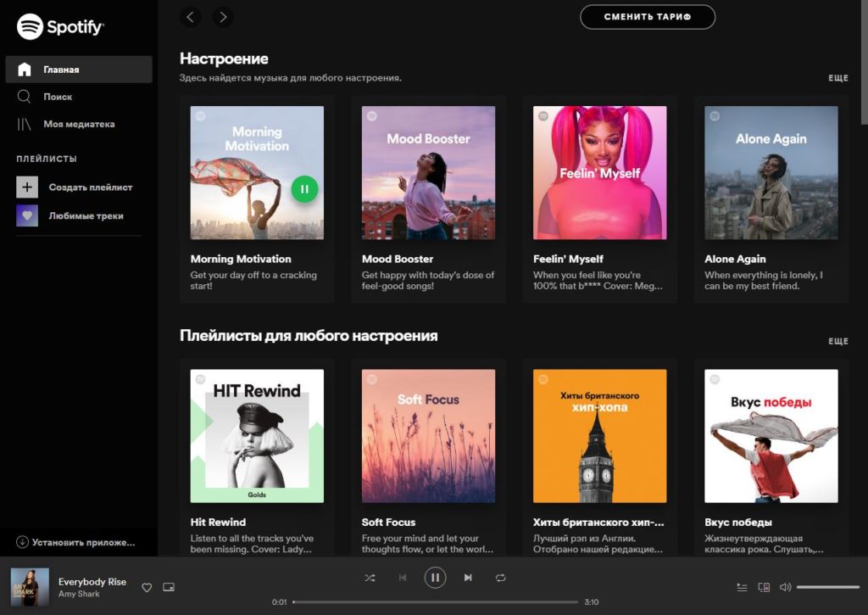Click the Плейлисты для любого настроения heading
The height and width of the screenshot is (615, 868).
[309, 336]
